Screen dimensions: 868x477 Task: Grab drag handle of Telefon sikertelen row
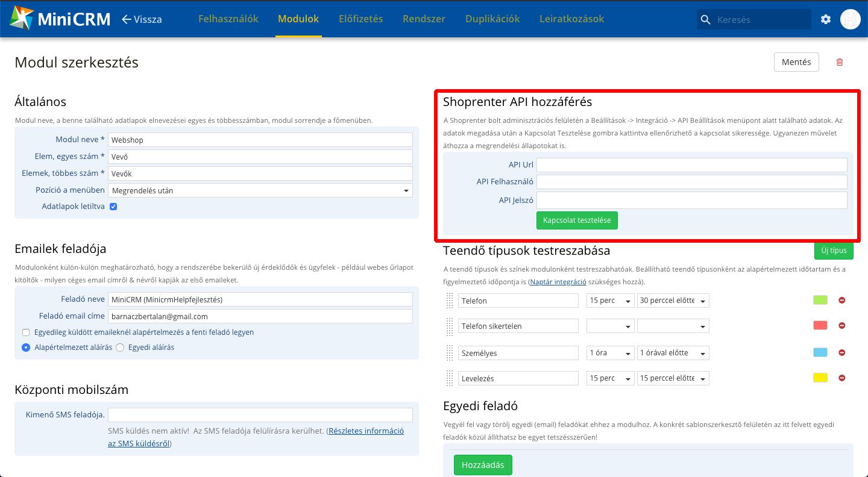[450, 326]
